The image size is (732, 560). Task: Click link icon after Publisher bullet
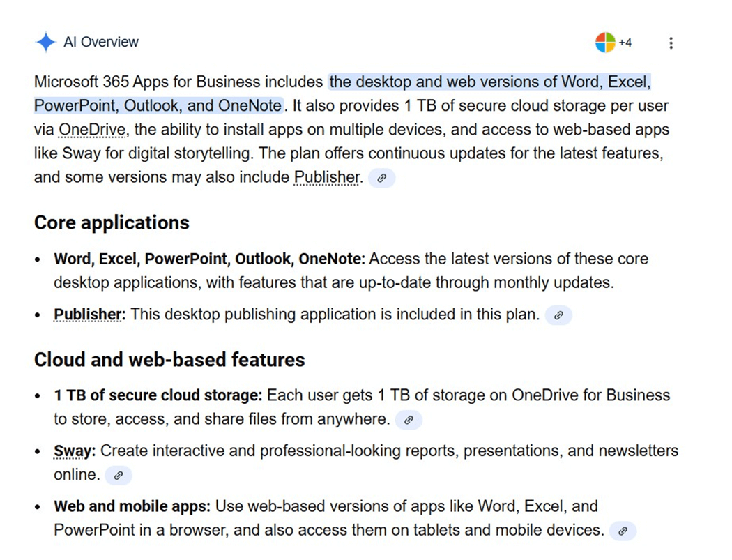coord(558,315)
